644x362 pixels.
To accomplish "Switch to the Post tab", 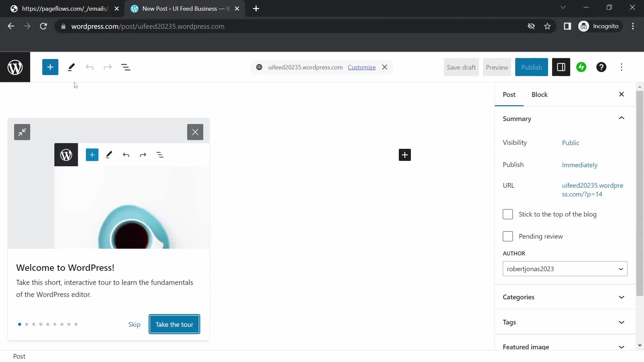I will 509,94.
